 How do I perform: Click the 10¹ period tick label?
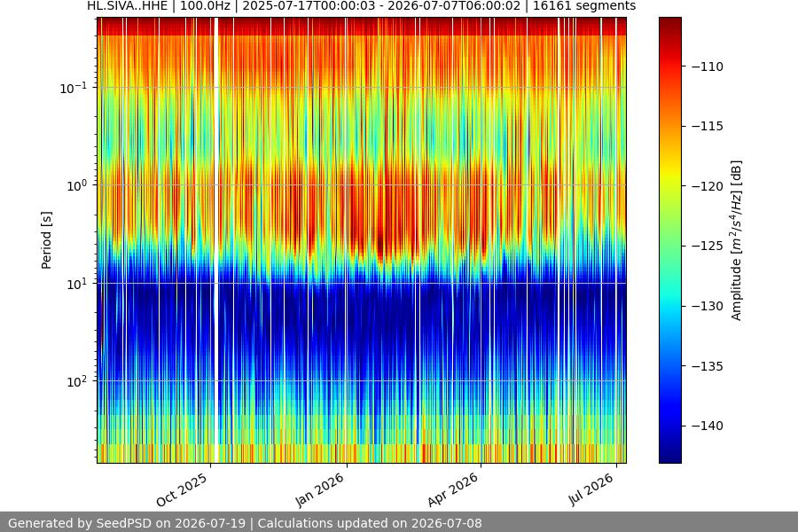tap(77, 284)
